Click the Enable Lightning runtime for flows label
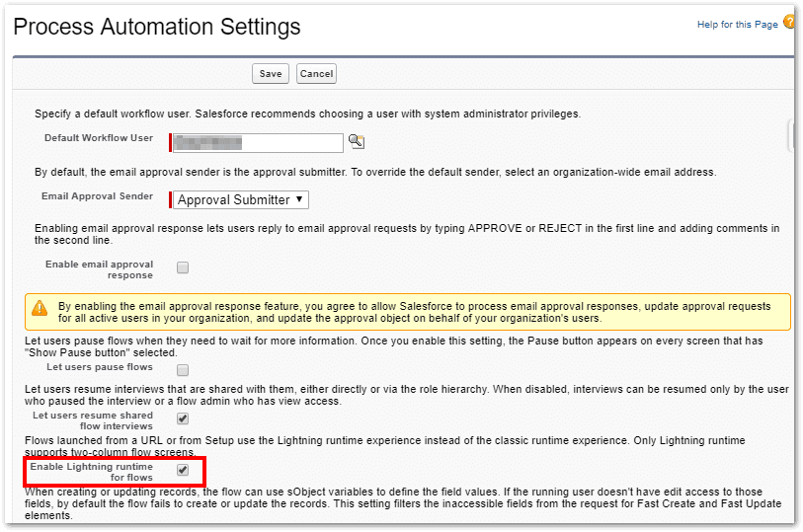 click(91, 471)
